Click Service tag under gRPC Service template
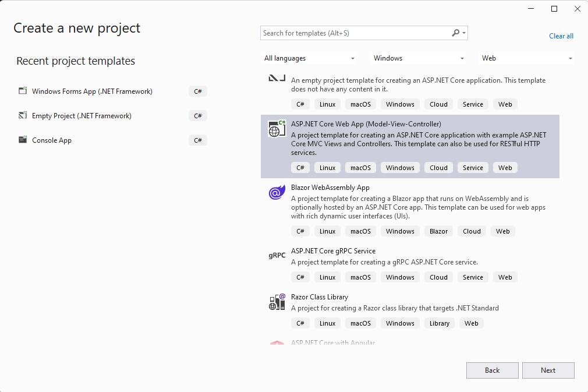588x392 pixels. pos(473,277)
